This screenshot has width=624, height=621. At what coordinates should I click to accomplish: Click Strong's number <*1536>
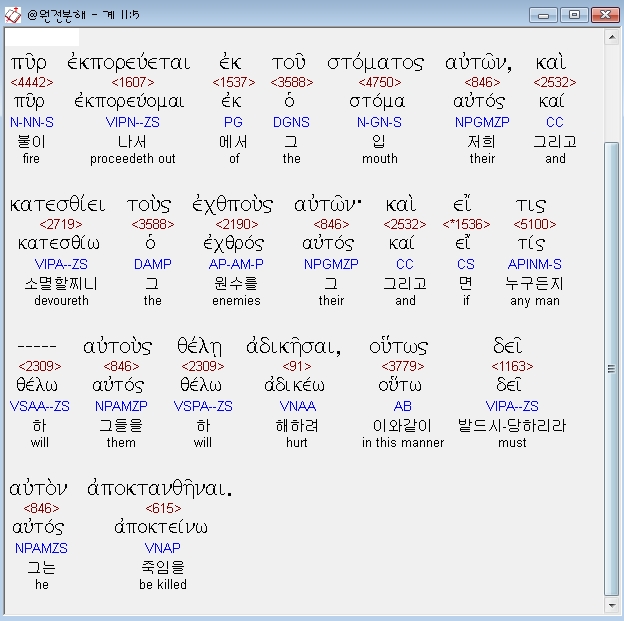[466, 225]
